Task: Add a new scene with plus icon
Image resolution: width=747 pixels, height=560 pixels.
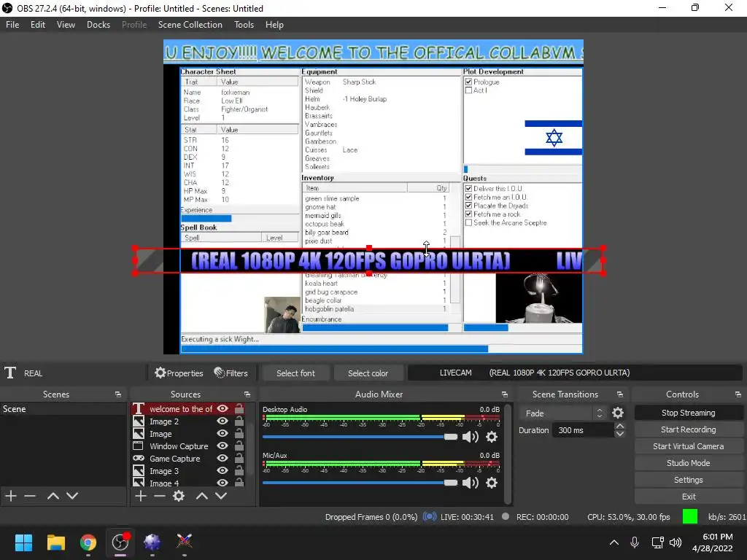Action: pyautogui.click(x=11, y=496)
